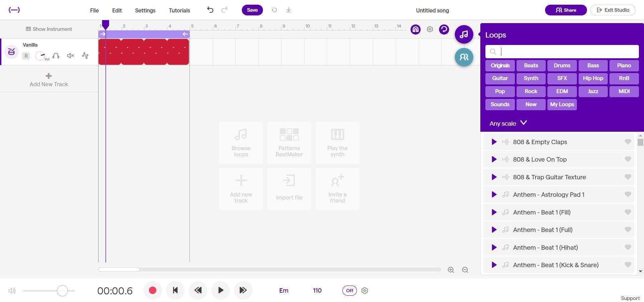The image size is (644, 302).
Task: Play the Anthem - Beat 1 (Hihat) preview
Action: [494, 248]
